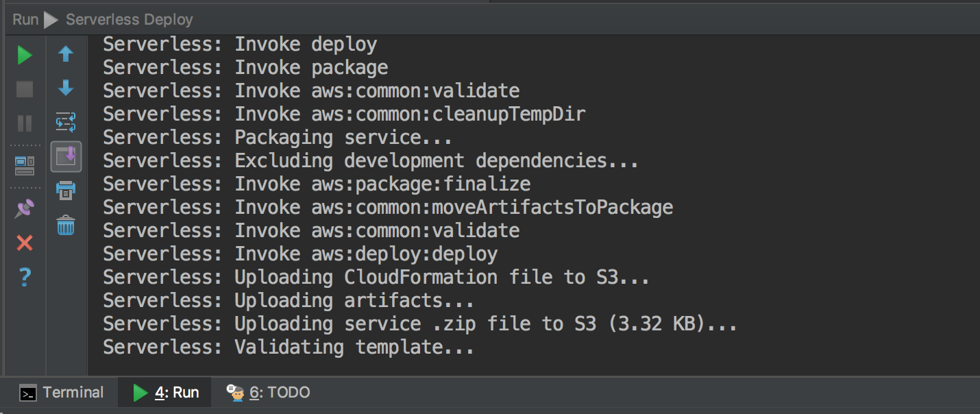Toggle soft-wrap for console output

[x=66, y=123]
